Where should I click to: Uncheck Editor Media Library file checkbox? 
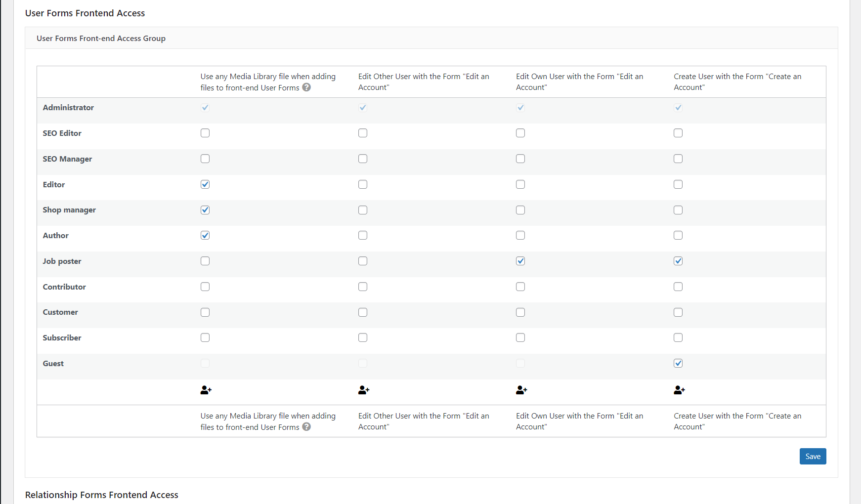coord(205,184)
